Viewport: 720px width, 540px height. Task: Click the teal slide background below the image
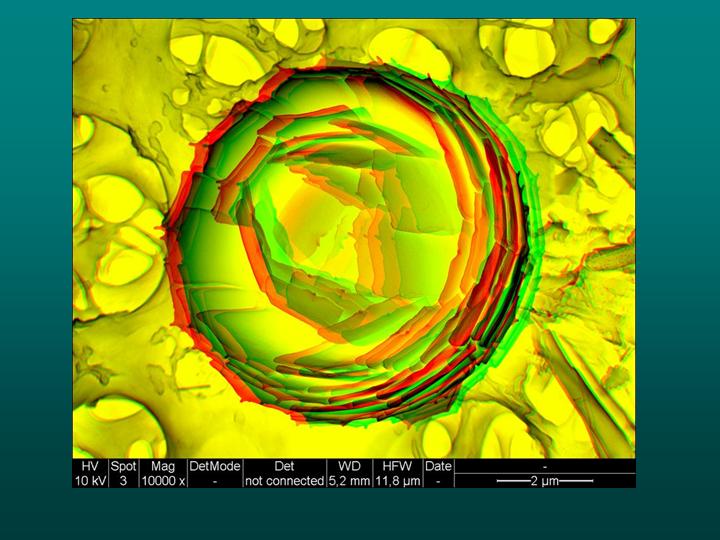coord(360,515)
